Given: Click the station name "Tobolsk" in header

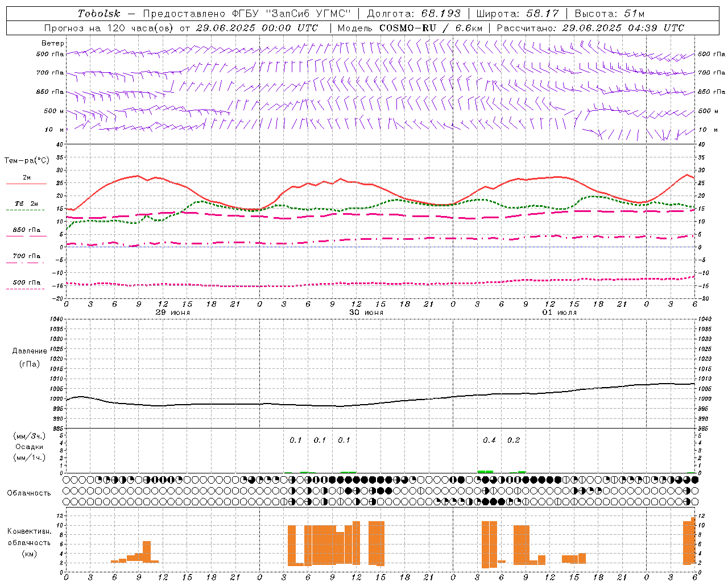Looking at the screenshot, I should point(99,14).
